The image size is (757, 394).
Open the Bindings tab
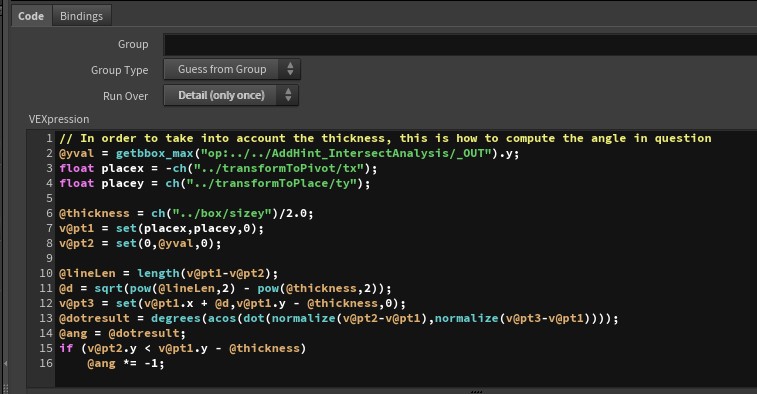tap(81, 16)
